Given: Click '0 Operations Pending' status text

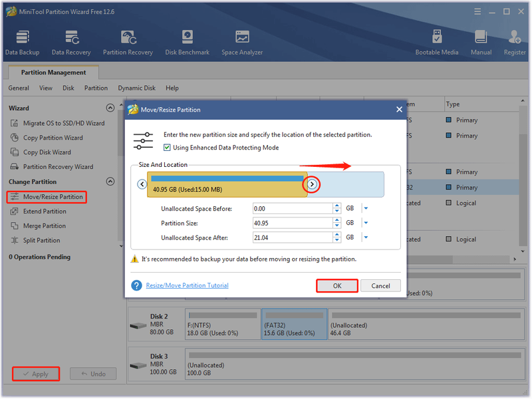Looking at the screenshot, I should (40, 257).
